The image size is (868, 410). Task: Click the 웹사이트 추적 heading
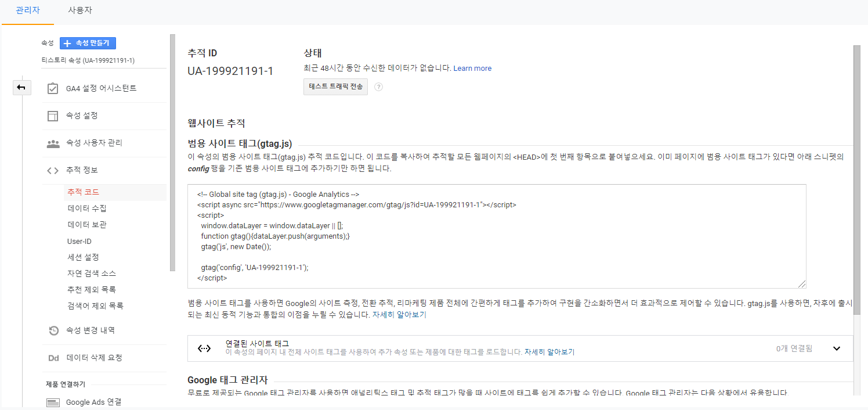(216, 123)
